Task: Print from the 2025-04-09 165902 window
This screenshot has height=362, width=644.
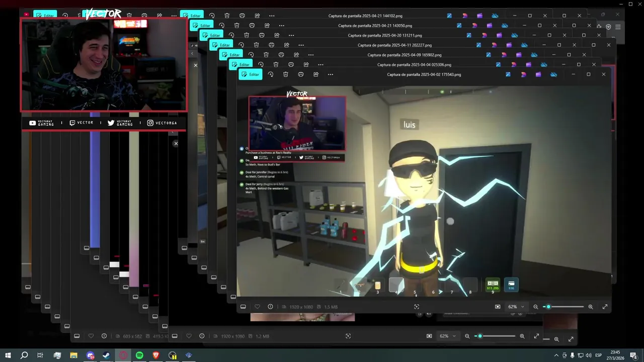Action: (x=281, y=55)
